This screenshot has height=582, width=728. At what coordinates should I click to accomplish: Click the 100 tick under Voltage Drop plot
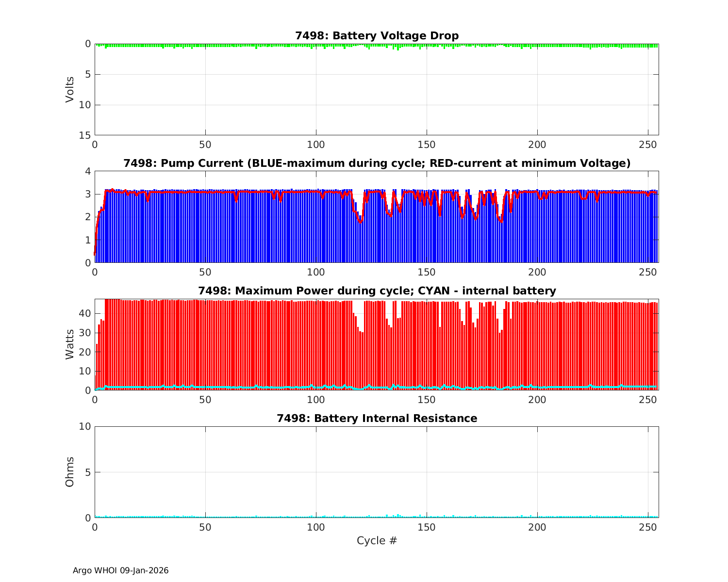(x=316, y=145)
